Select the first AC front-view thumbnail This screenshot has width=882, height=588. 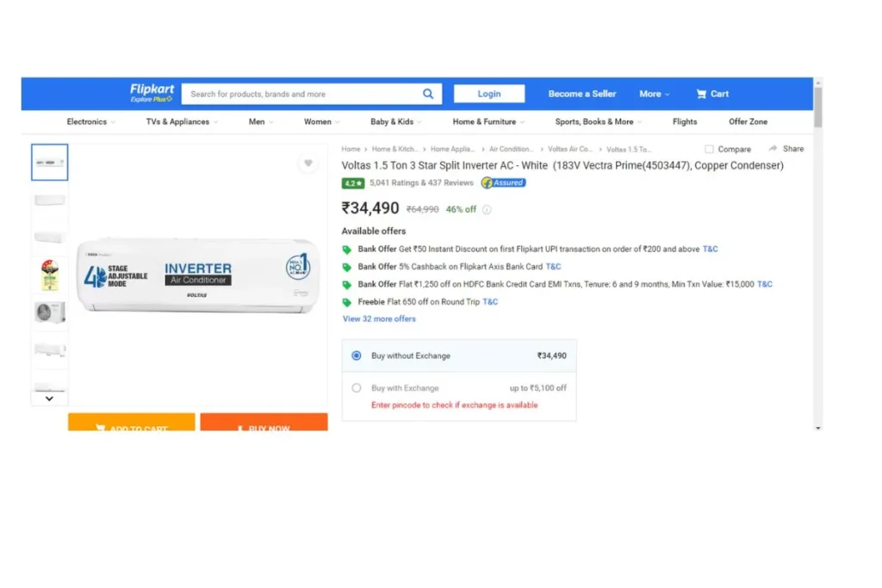49,163
